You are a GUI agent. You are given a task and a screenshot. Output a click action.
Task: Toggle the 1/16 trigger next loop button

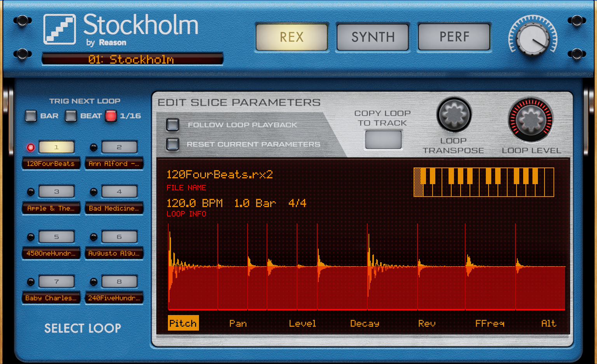[x=111, y=116]
